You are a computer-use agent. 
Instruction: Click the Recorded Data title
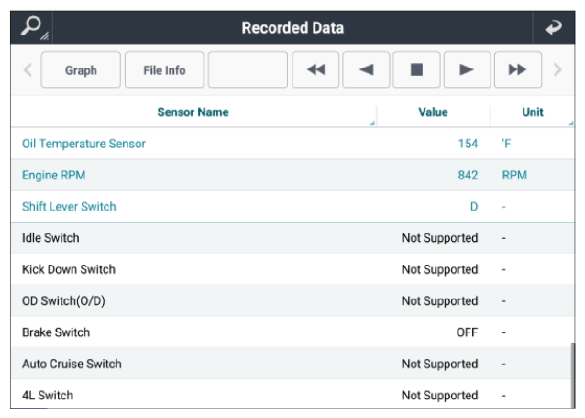coord(292,28)
